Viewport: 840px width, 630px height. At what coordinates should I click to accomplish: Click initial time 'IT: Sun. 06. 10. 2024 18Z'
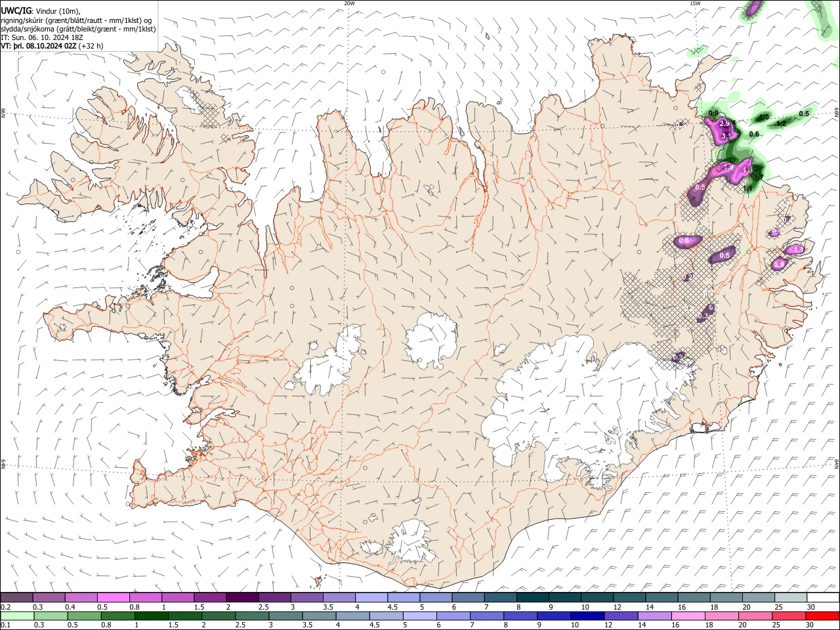42,37
